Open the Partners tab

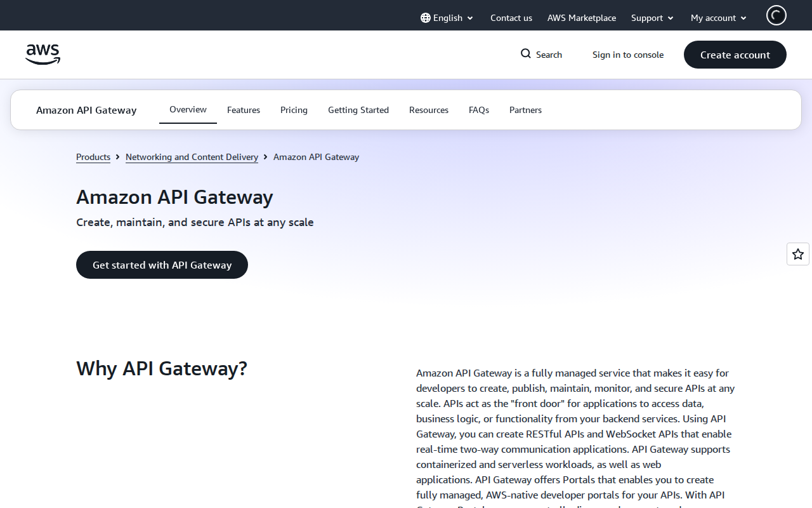pyautogui.click(x=525, y=110)
